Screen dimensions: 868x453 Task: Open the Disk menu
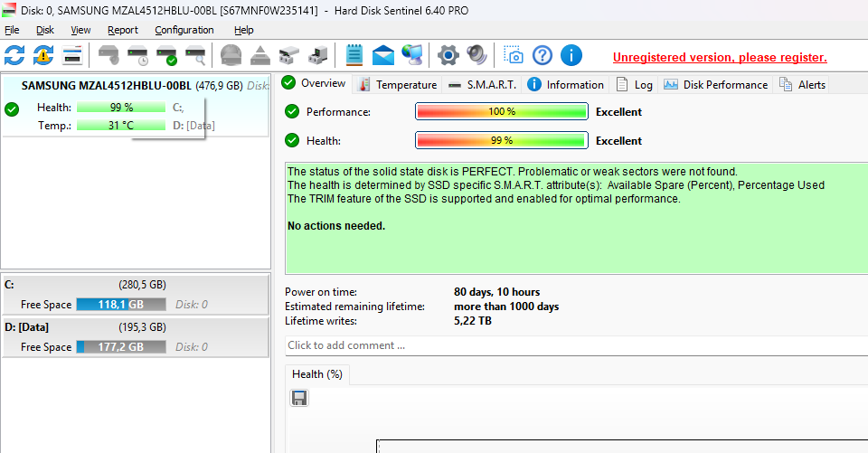[45, 30]
